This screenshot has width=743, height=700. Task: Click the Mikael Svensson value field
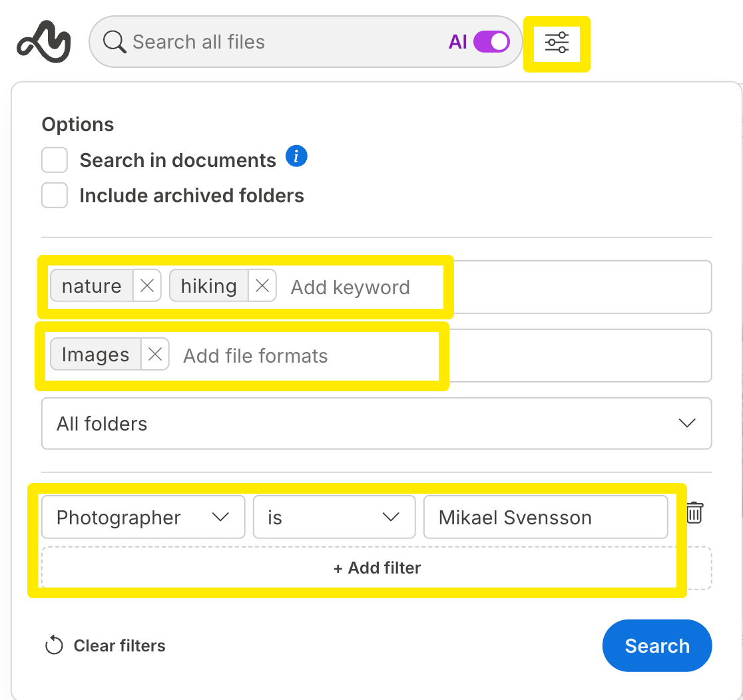click(x=545, y=517)
